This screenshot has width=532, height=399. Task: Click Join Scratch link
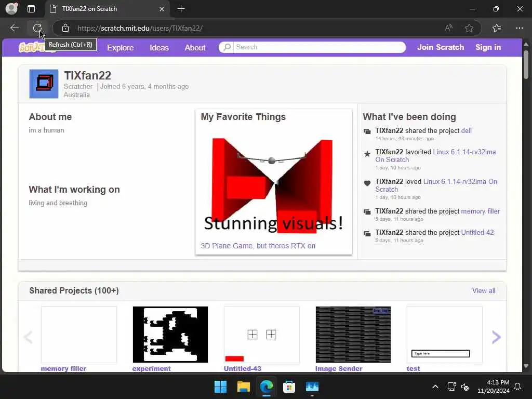[441, 47]
